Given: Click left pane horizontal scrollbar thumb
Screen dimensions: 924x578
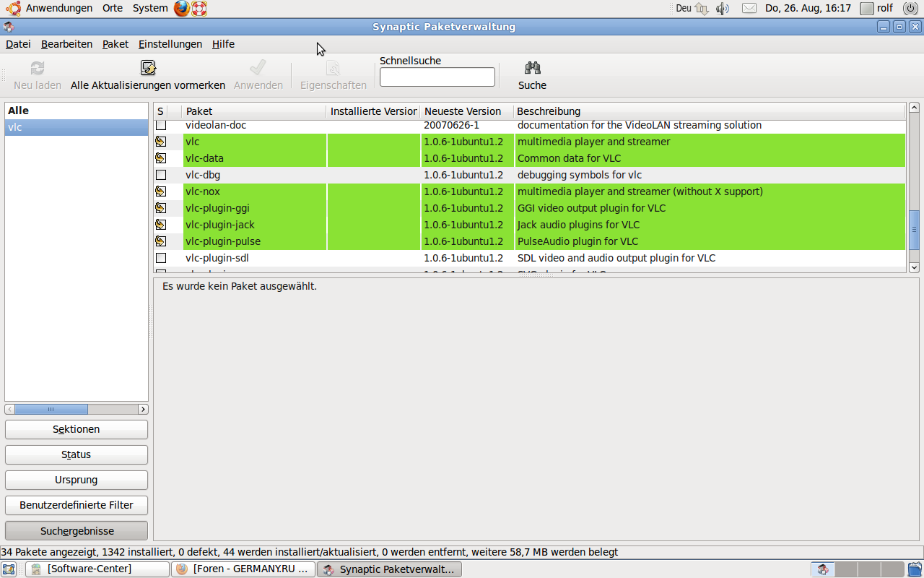Looking at the screenshot, I should coord(51,409).
